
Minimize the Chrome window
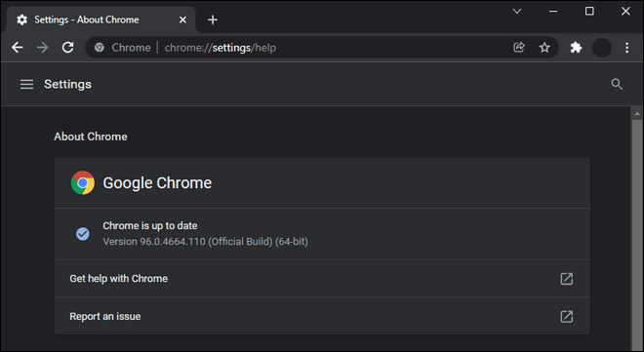coord(553,11)
